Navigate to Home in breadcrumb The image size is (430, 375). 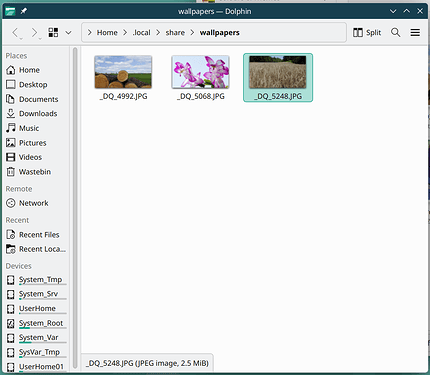coord(107,33)
